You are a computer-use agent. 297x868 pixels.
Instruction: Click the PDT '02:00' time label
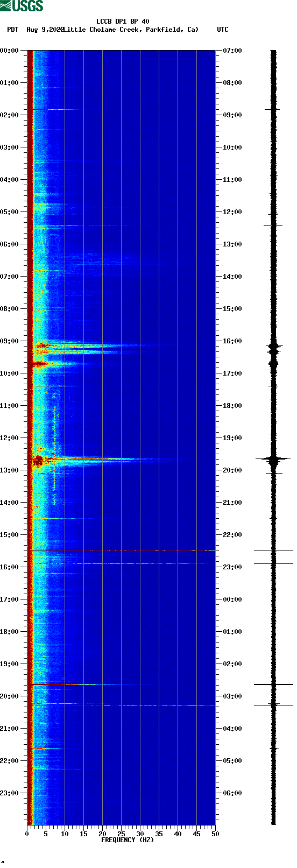(10, 115)
